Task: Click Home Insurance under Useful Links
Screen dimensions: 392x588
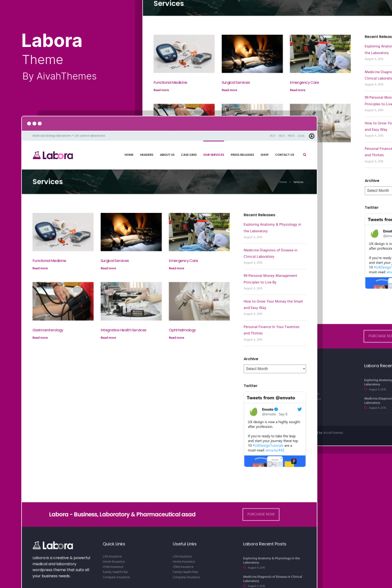Action: click(183, 562)
